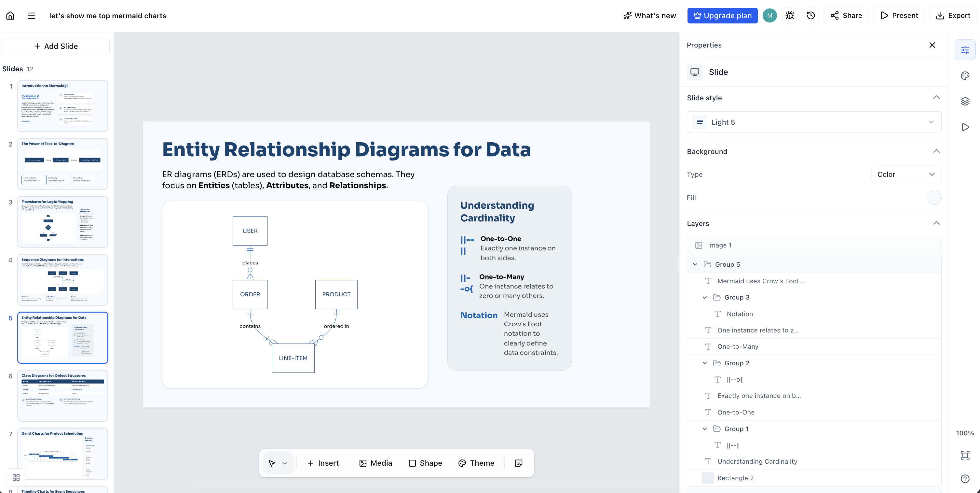980x493 pixels.
Task: Select slide 4 Sequence Diagrams thumbnail
Action: (x=63, y=280)
